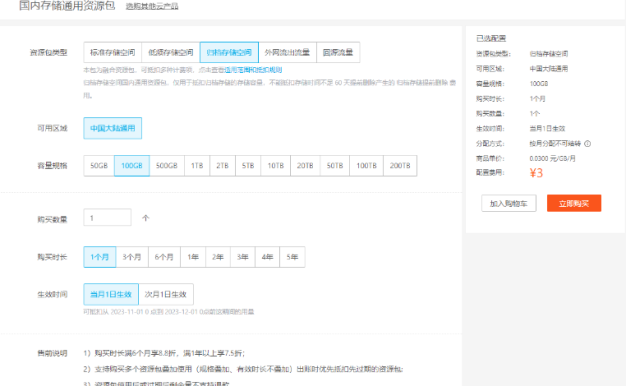Pick the 当月1日生效 effective time button

[x=111, y=295]
